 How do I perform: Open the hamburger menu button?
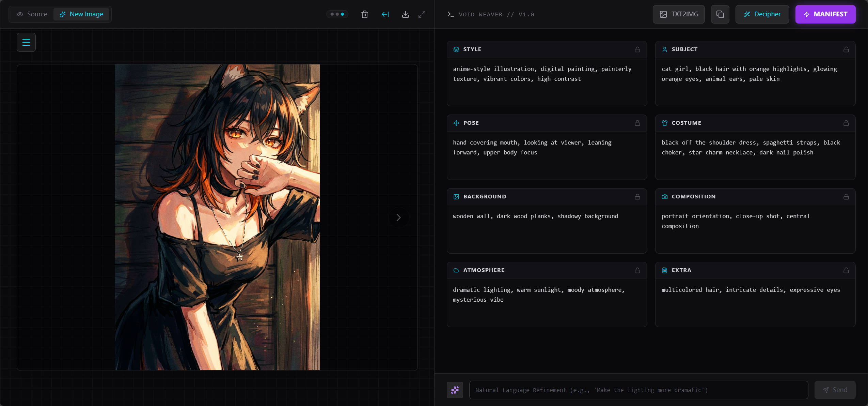tap(26, 42)
